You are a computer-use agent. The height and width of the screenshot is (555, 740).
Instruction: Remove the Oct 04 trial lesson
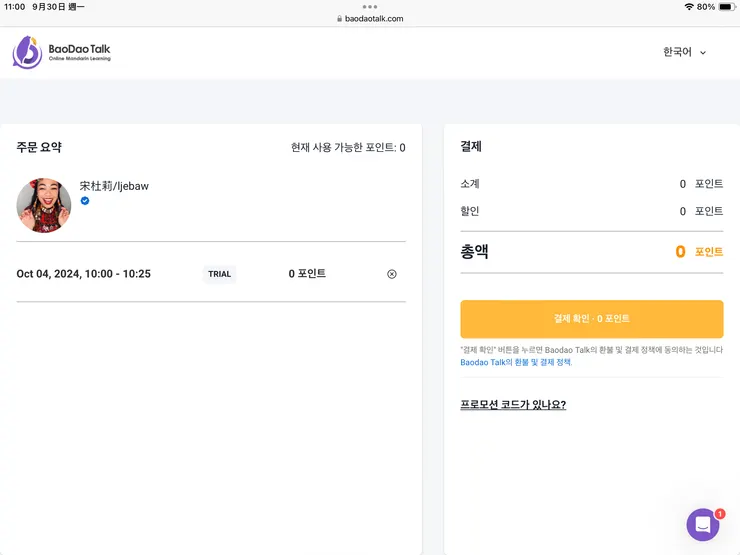(x=392, y=274)
